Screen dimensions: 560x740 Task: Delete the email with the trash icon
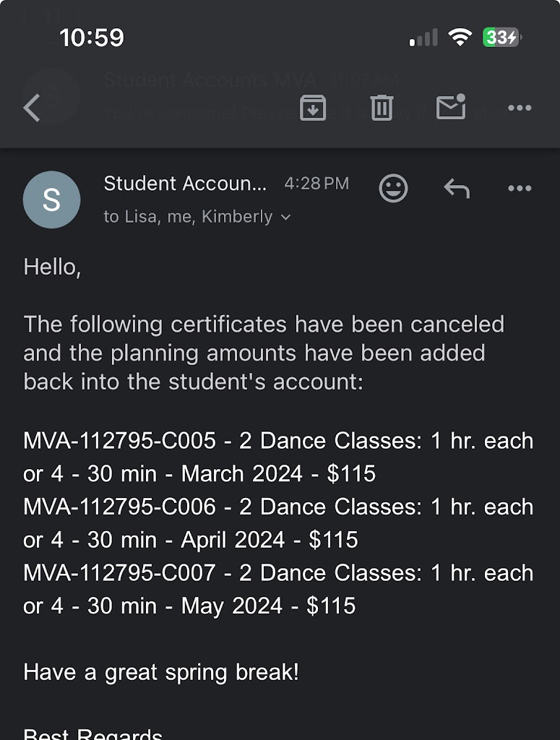coord(382,108)
